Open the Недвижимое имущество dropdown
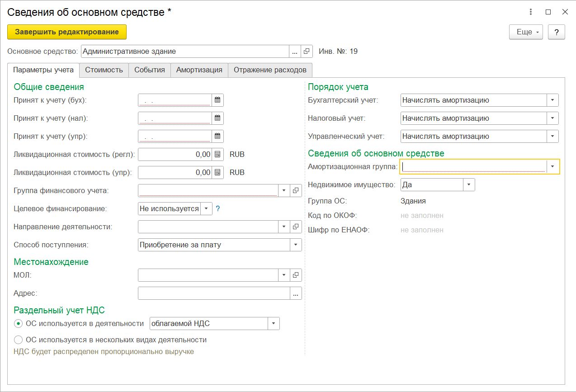Viewport: 576px width, 392px height. pos(469,185)
